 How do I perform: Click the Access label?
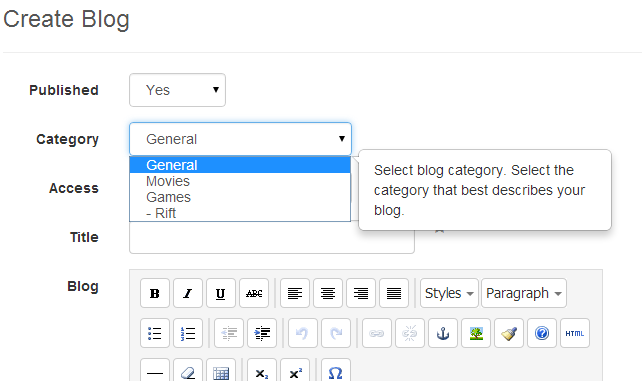click(74, 188)
